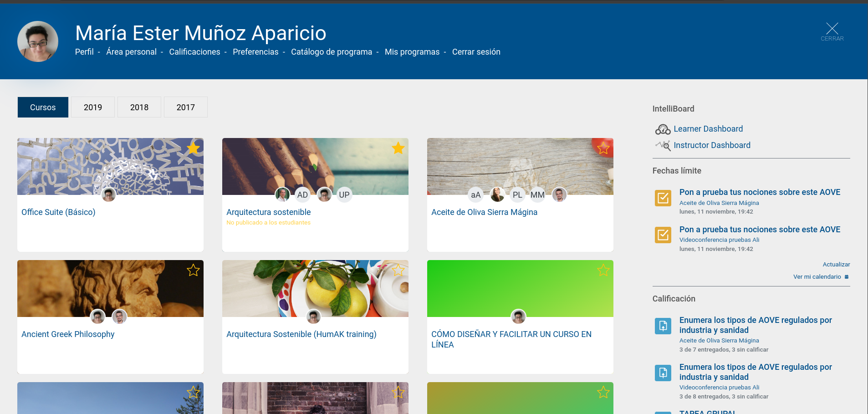Open Mis programas

(x=412, y=52)
